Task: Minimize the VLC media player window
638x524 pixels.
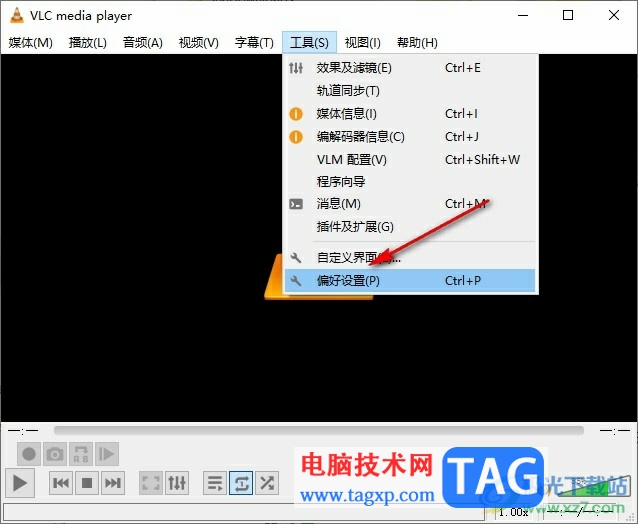Action: [523, 15]
